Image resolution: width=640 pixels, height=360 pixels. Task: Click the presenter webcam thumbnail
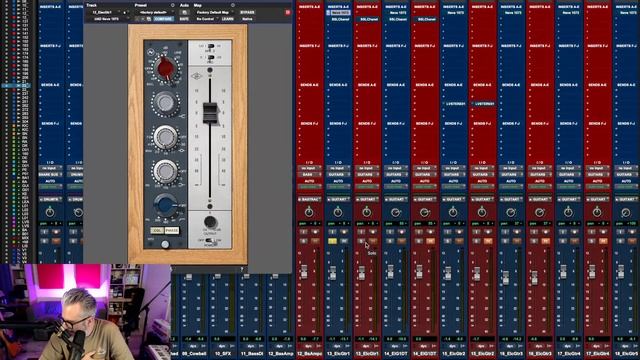pos(85,312)
